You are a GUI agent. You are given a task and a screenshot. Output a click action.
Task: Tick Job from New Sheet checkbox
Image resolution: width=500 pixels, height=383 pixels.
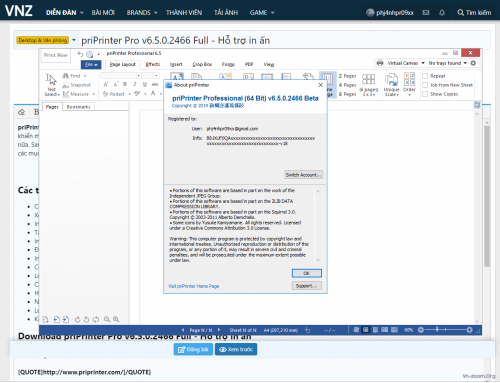[425, 85]
